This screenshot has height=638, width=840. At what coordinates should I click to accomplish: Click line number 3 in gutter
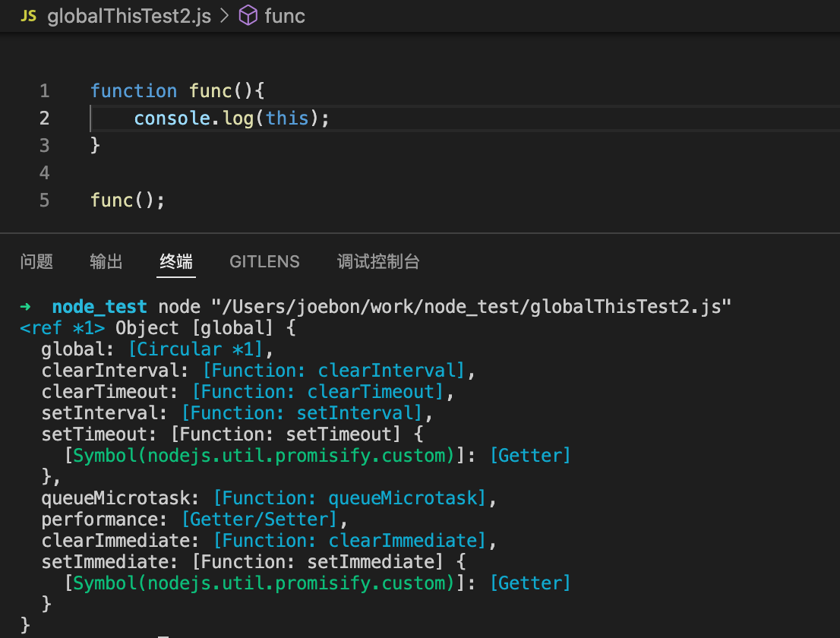pos(45,145)
